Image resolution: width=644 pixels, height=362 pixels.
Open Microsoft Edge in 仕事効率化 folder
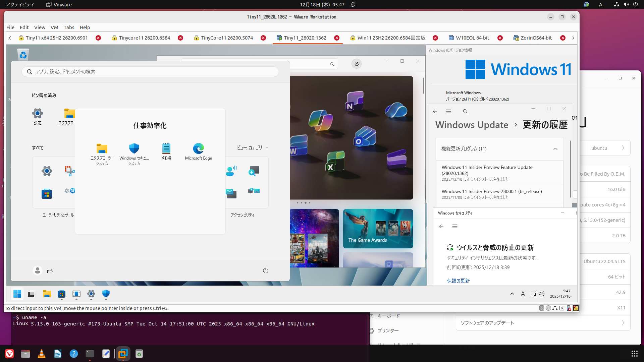[198, 151]
